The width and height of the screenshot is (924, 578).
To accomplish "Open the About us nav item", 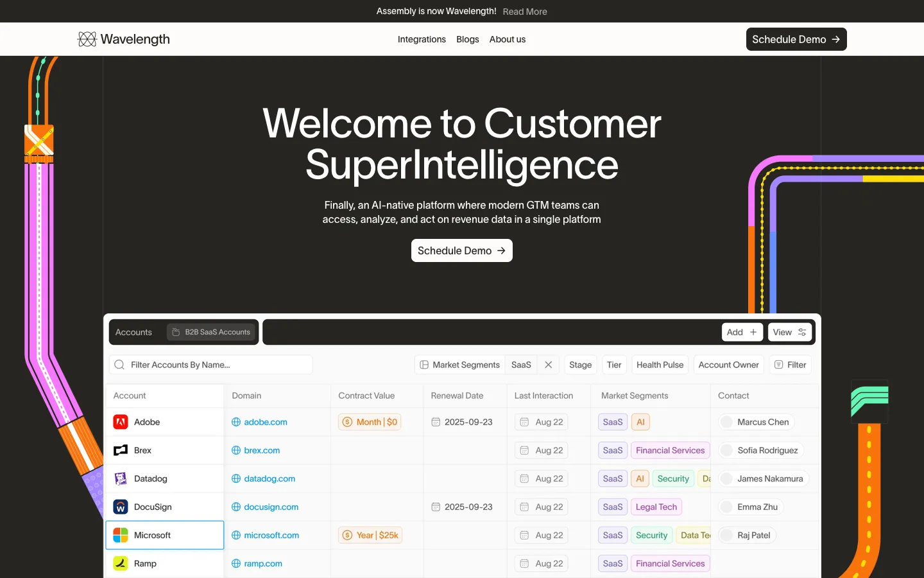I will [508, 39].
